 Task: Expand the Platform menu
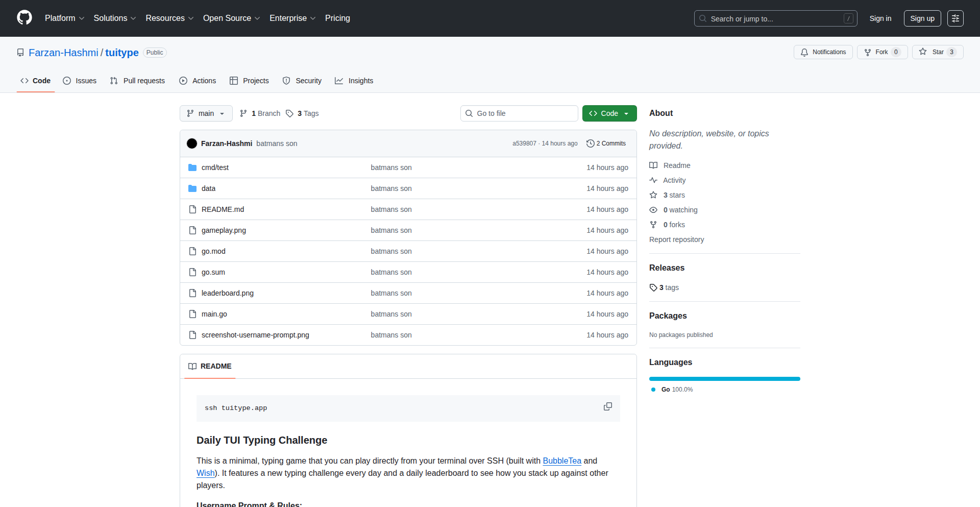[x=64, y=18]
